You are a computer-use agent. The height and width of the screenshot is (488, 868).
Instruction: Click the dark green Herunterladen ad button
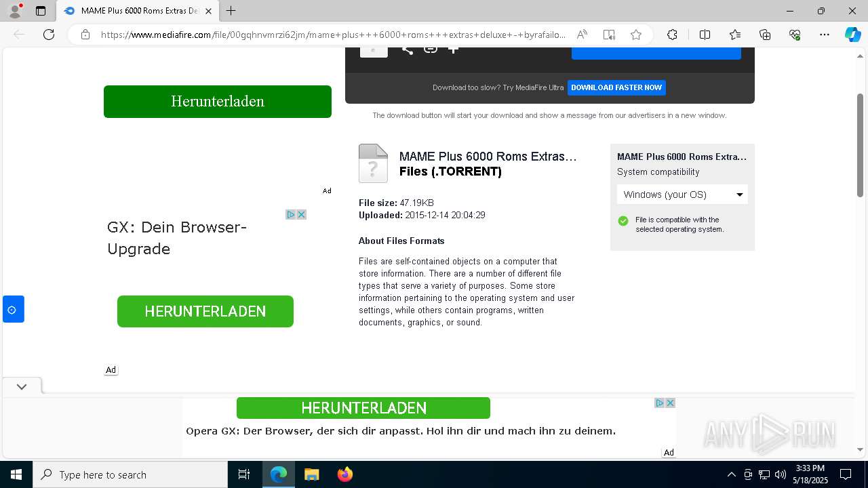click(218, 102)
